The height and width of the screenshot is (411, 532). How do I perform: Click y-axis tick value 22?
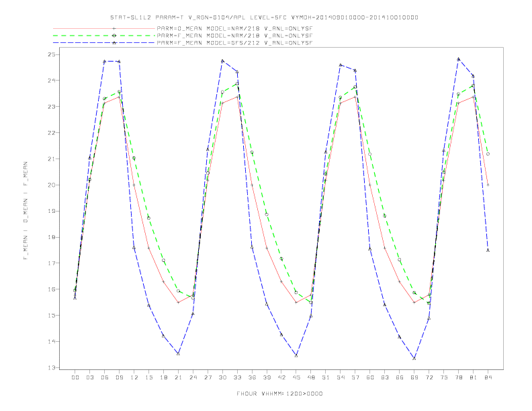click(52, 132)
